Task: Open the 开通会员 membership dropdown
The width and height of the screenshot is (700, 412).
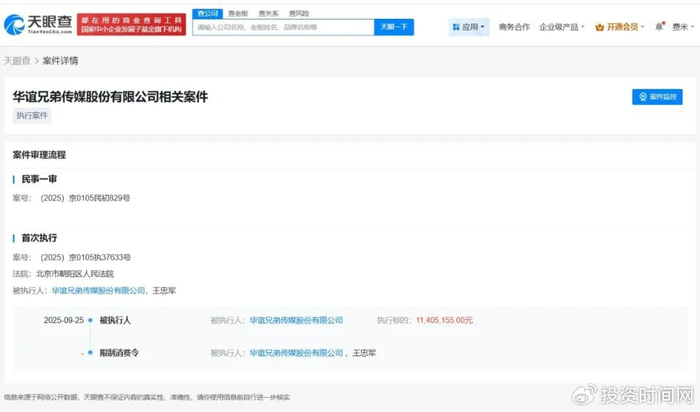Action: (x=620, y=27)
